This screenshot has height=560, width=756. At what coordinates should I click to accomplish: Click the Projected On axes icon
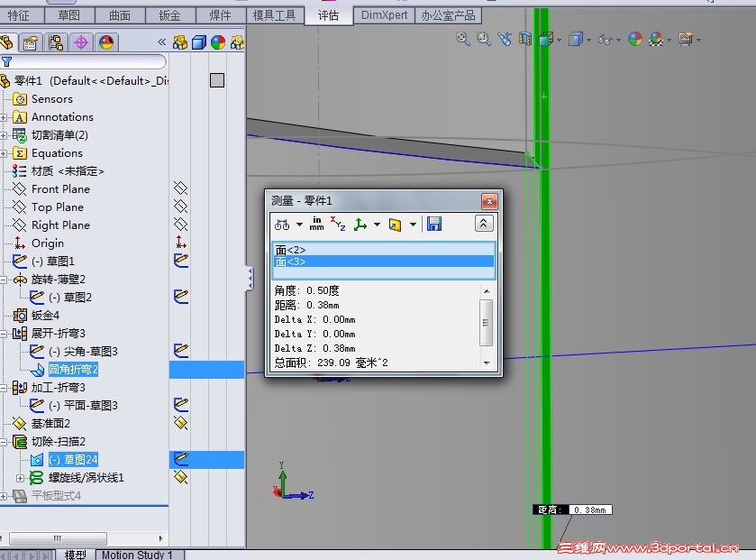pyautogui.click(x=360, y=225)
